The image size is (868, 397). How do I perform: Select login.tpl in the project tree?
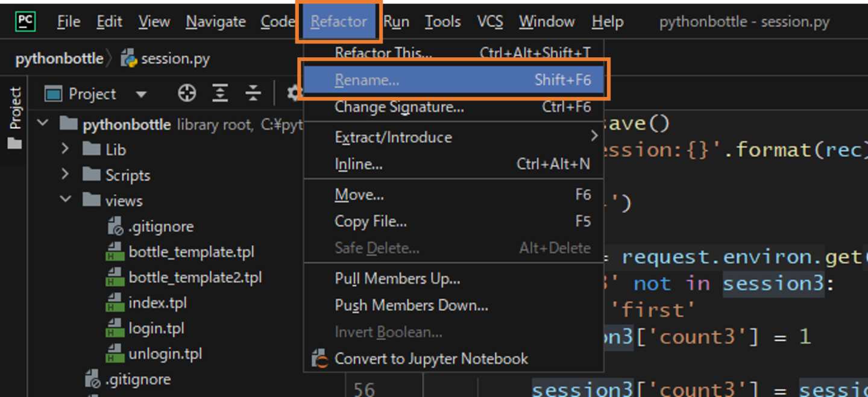(x=156, y=328)
